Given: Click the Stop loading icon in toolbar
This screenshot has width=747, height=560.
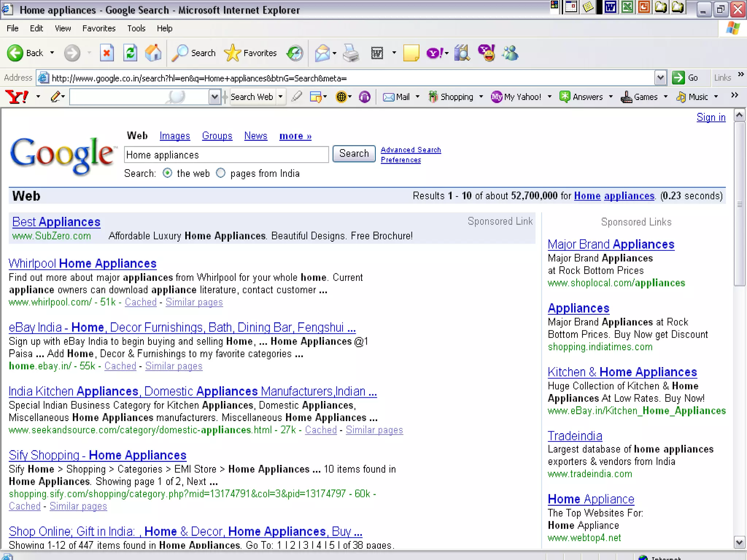Looking at the screenshot, I should [107, 53].
